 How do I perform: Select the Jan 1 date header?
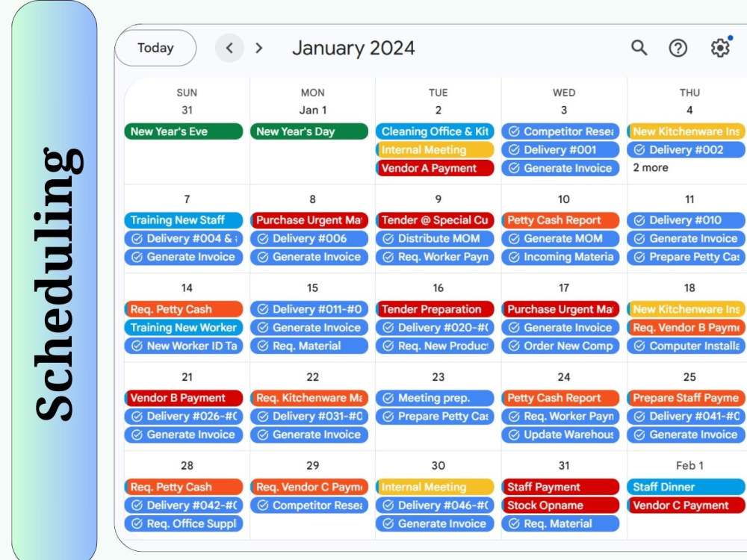pyautogui.click(x=312, y=111)
